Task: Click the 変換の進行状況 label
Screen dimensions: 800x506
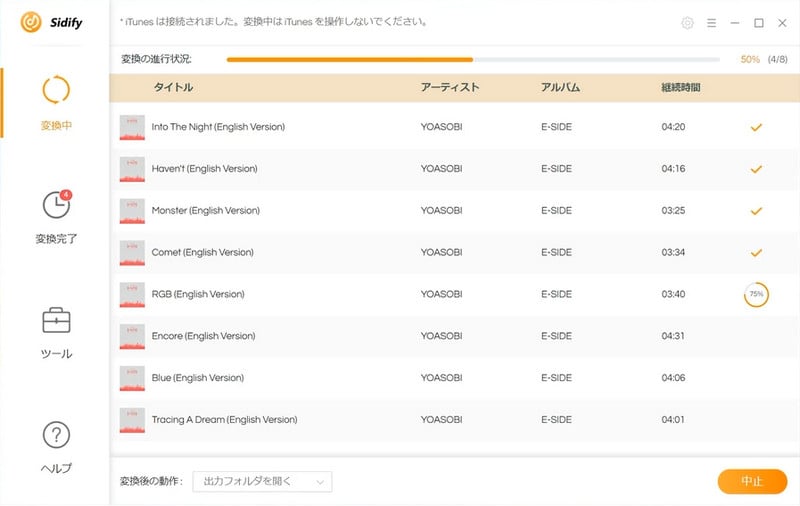Action: 156,60
